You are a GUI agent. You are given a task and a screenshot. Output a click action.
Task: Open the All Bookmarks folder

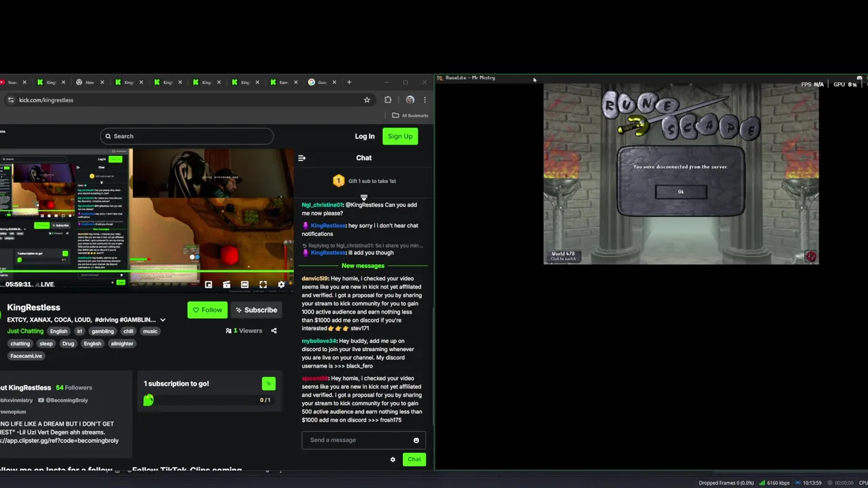[410, 116]
